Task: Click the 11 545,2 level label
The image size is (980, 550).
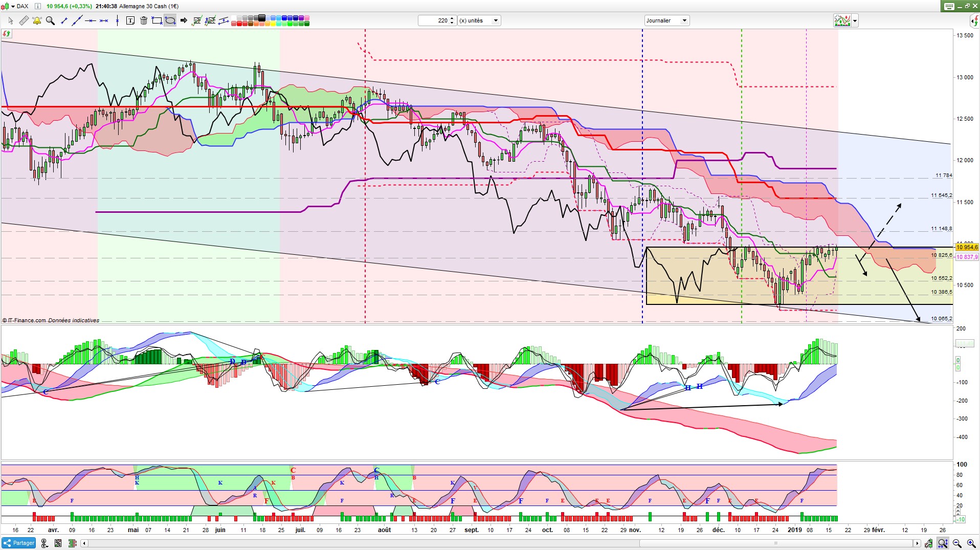Action: (942, 195)
